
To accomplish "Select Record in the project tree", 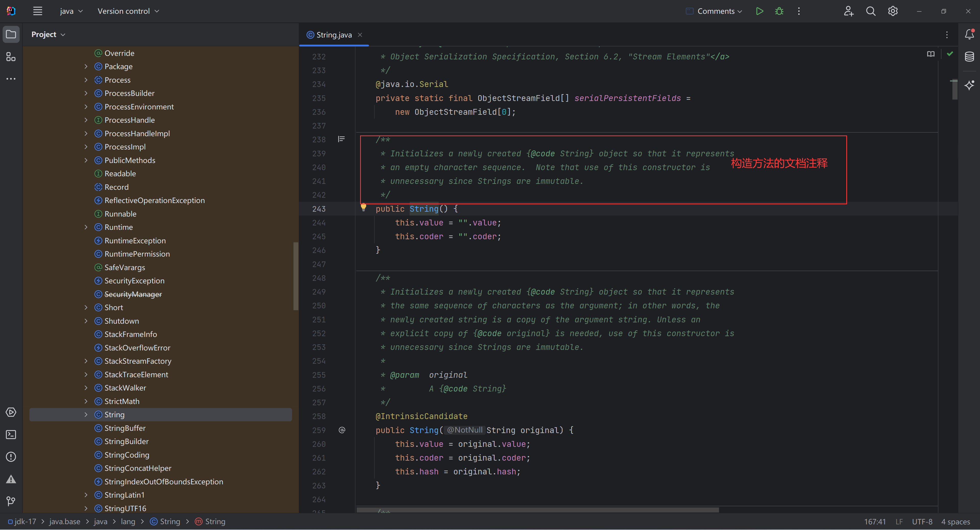I will click(x=116, y=187).
